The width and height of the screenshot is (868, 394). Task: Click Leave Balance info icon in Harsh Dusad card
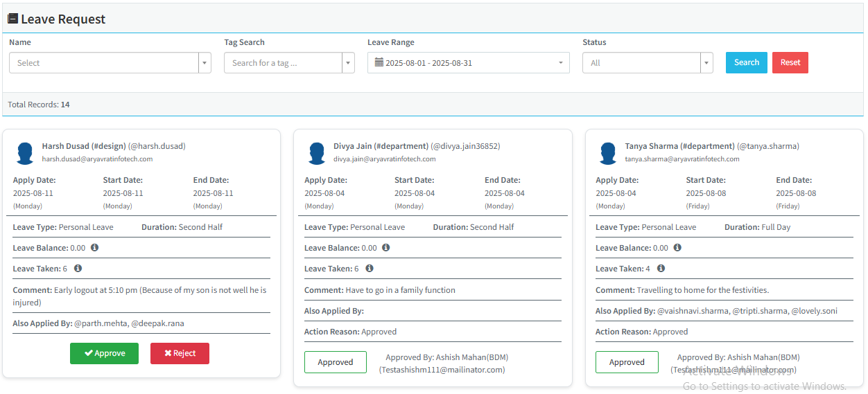(x=94, y=247)
